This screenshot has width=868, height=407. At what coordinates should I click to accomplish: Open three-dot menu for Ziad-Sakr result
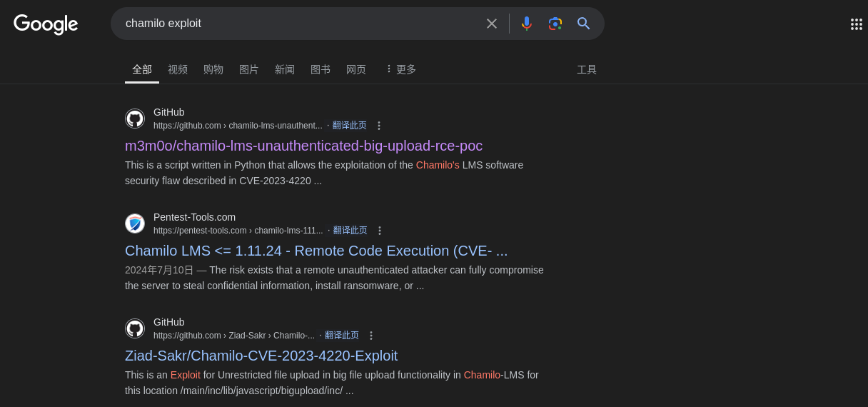point(371,336)
